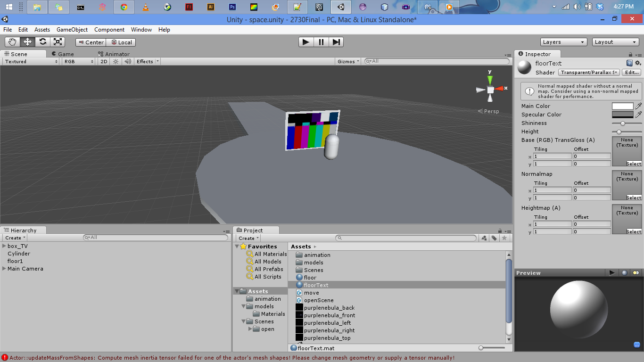Open the Gizmos menu in the Scene view

tap(347, 61)
